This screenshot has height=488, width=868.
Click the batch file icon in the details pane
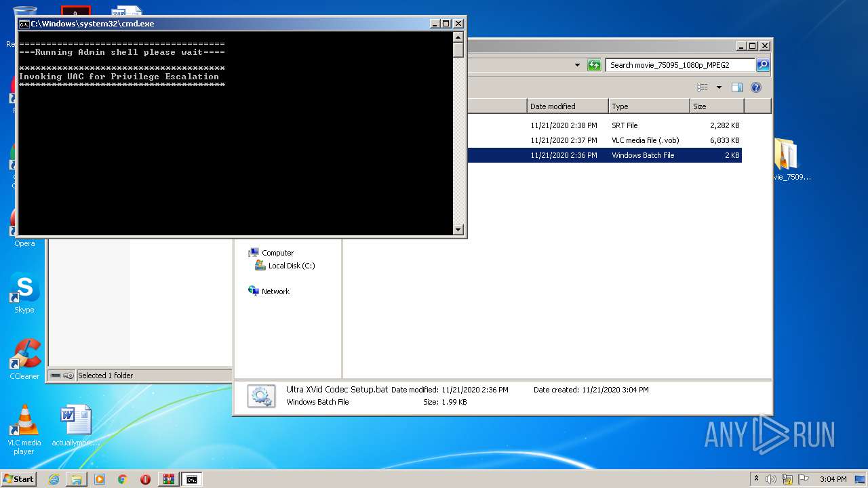coord(261,396)
